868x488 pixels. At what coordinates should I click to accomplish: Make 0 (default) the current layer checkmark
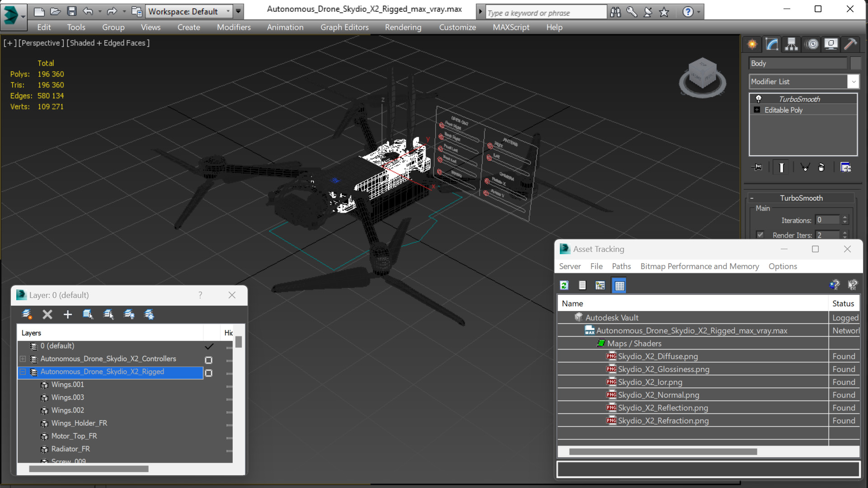(x=209, y=346)
